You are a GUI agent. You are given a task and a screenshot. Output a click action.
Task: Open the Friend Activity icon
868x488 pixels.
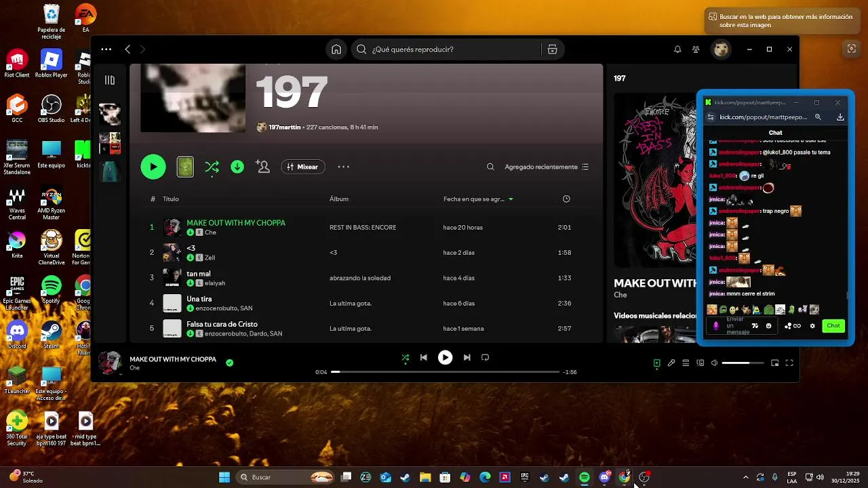pos(696,49)
